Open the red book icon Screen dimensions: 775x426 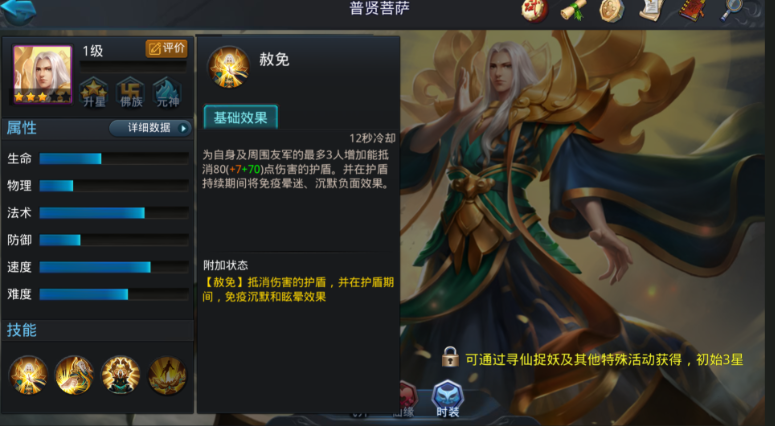pos(692,10)
